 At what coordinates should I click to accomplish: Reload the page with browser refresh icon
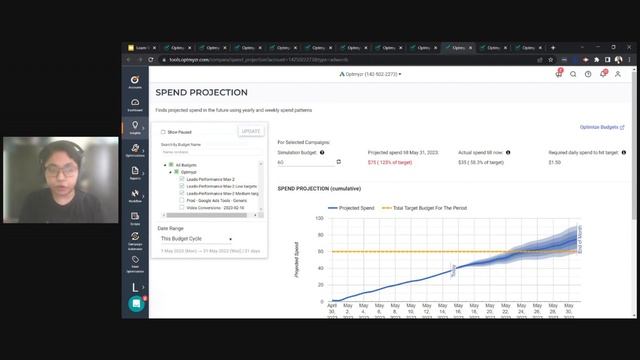click(x=151, y=60)
